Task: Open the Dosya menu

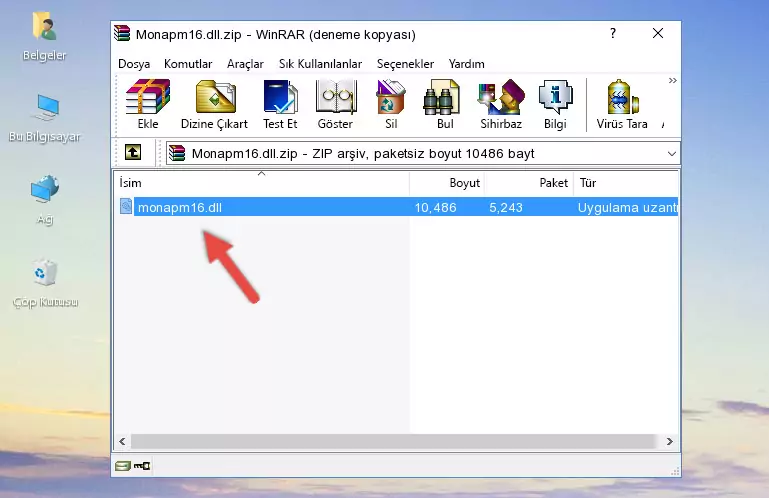Action: point(134,64)
